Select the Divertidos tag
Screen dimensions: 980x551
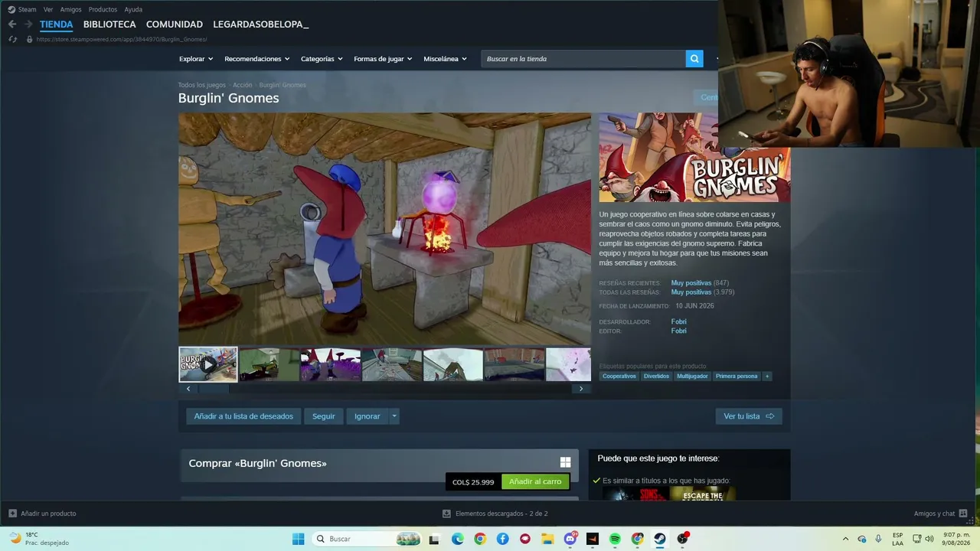coord(656,377)
